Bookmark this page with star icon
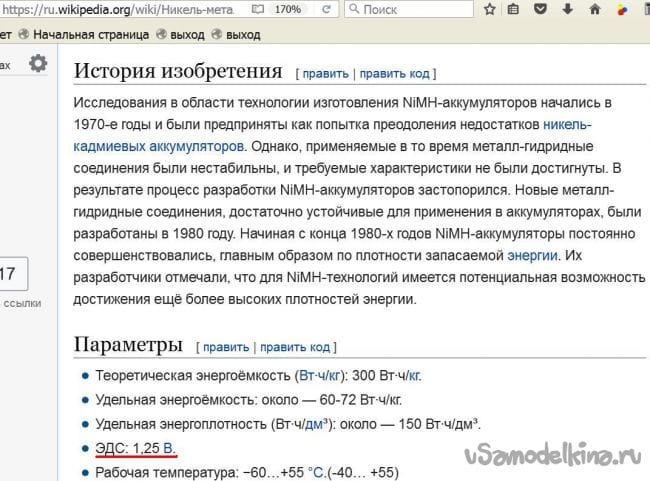This screenshot has width=650, height=481. pyautogui.click(x=489, y=9)
